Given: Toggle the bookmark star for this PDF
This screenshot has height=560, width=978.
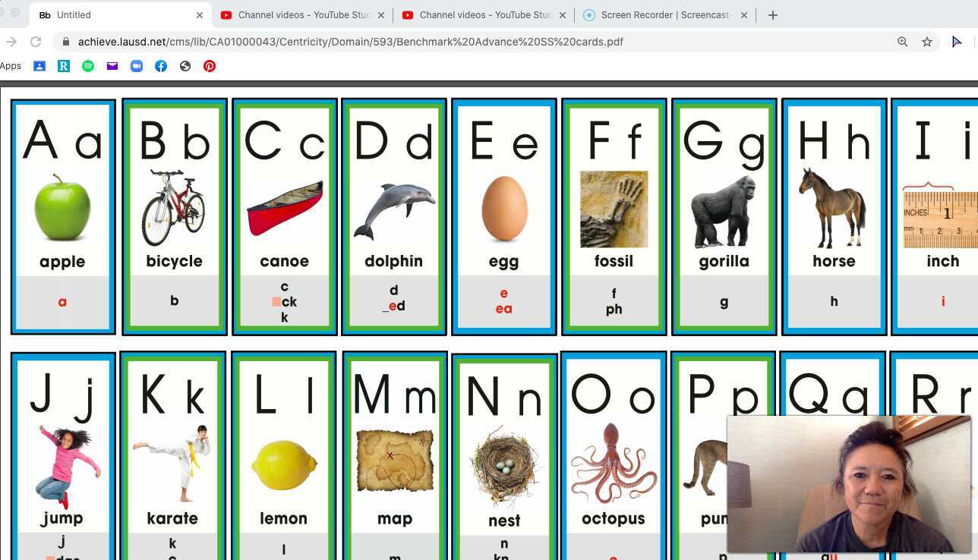Looking at the screenshot, I should click(927, 42).
